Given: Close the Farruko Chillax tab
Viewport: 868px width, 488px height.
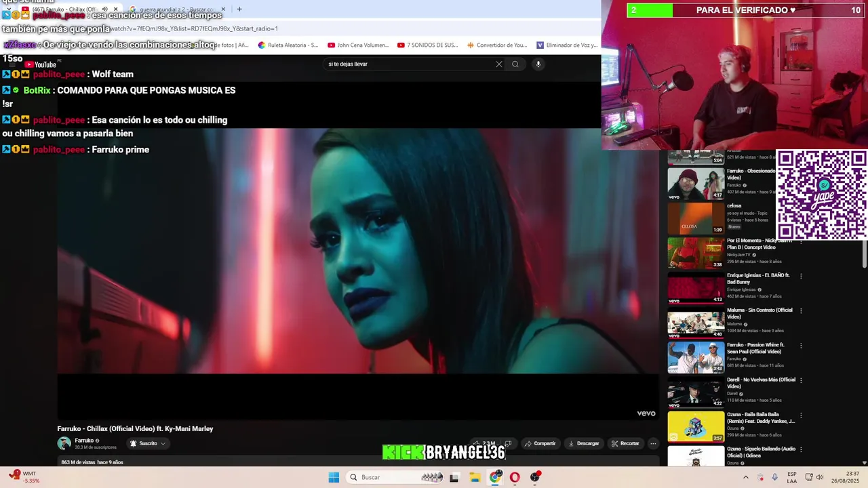Looking at the screenshot, I should (x=115, y=9).
